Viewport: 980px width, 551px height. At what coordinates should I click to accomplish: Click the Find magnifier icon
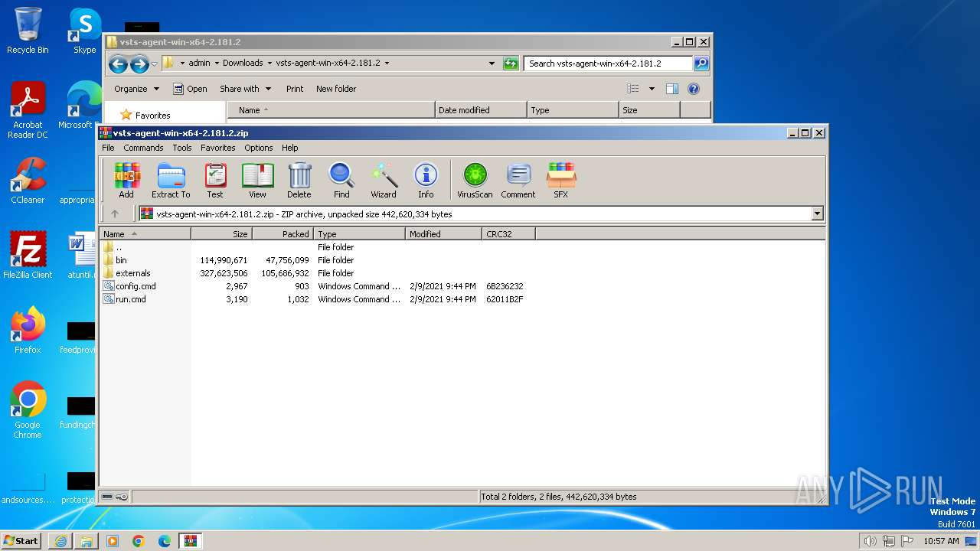[341, 181]
